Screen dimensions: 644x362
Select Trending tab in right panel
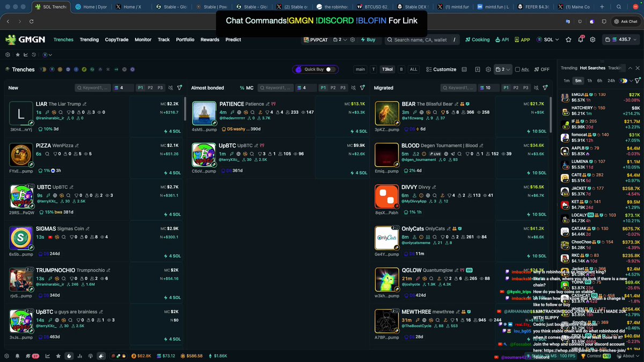[569, 68]
